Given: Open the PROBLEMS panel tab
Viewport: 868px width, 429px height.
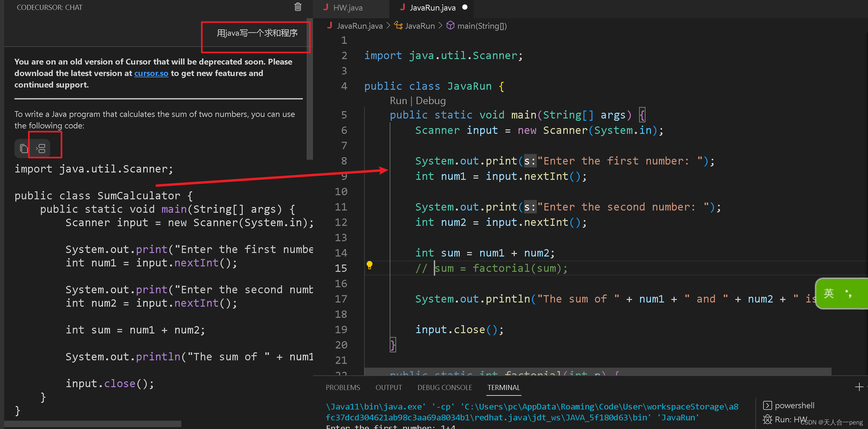Looking at the screenshot, I should tap(343, 387).
